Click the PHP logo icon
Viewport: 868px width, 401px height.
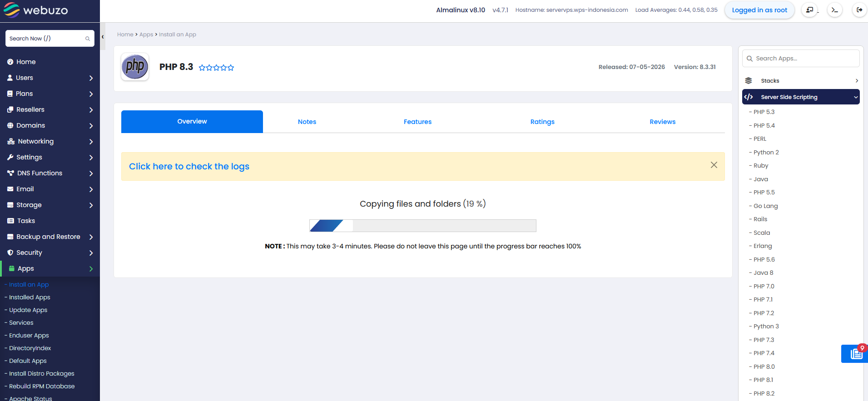[x=135, y=67]
